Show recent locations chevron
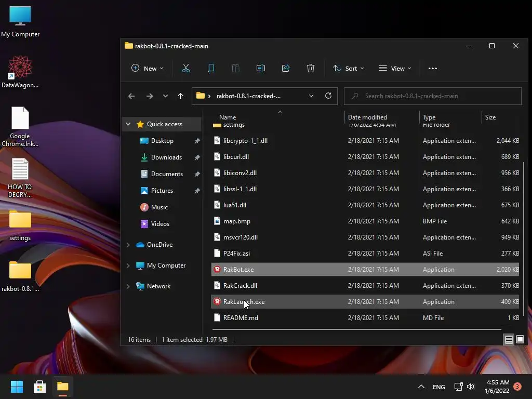This screenshot has height=399, width=532. click(x=165, y=96)
